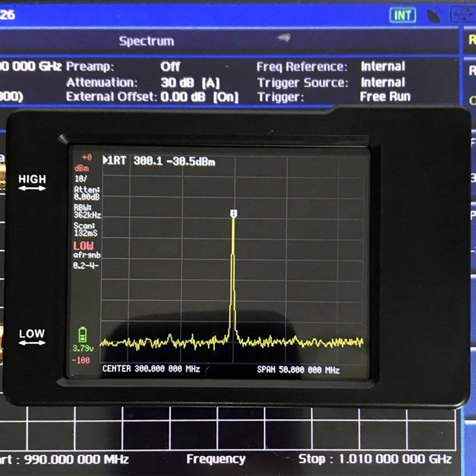476x476 pixels.
Task: Click Freq Reference Internal value
Action: click(383, 66)
